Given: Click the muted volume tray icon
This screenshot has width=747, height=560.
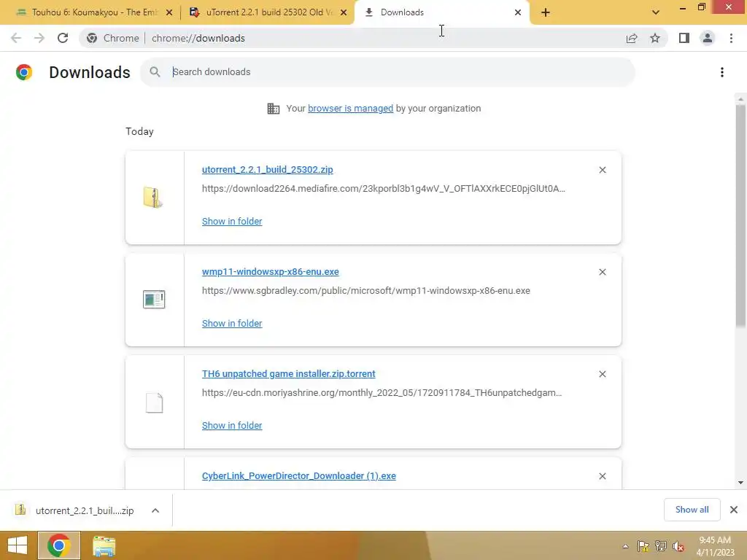Looking at the screenshot, I should pos(678,546).
